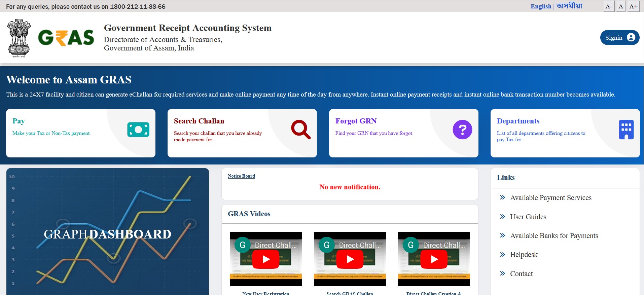The image size is (644, 295).
Task: Click chevron beside Contact
Action: pyautogui.click(x=502, y=273)
